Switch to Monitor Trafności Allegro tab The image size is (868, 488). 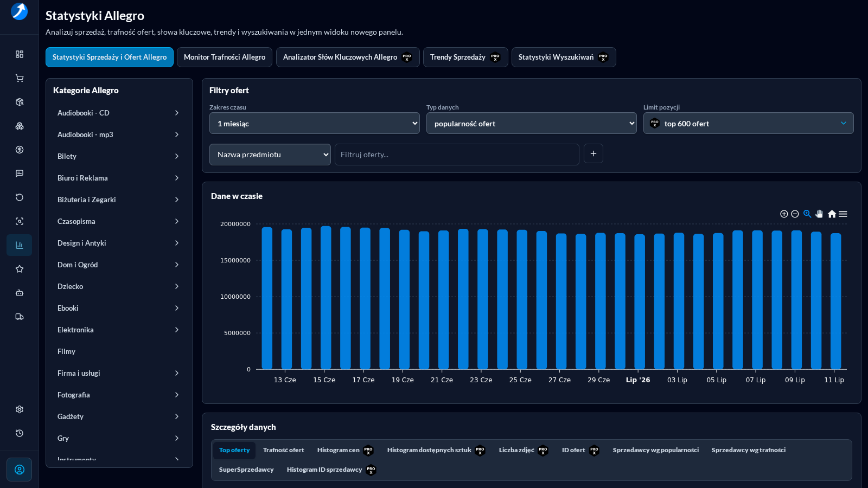click(x=225, y=57)
